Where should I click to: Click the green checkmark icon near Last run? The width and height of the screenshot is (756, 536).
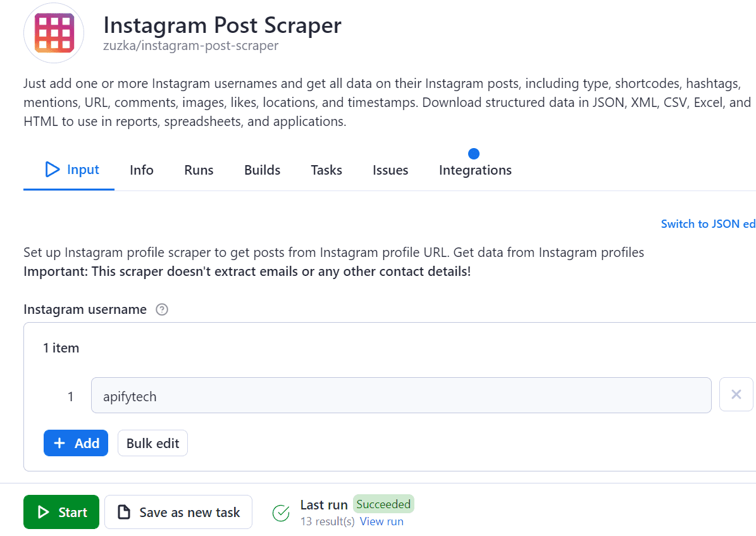click(280, 513)
